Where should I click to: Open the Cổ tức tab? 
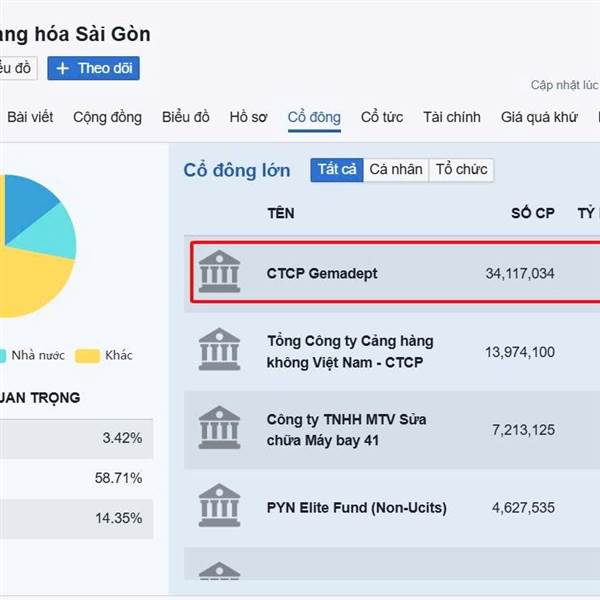(382, 117)
